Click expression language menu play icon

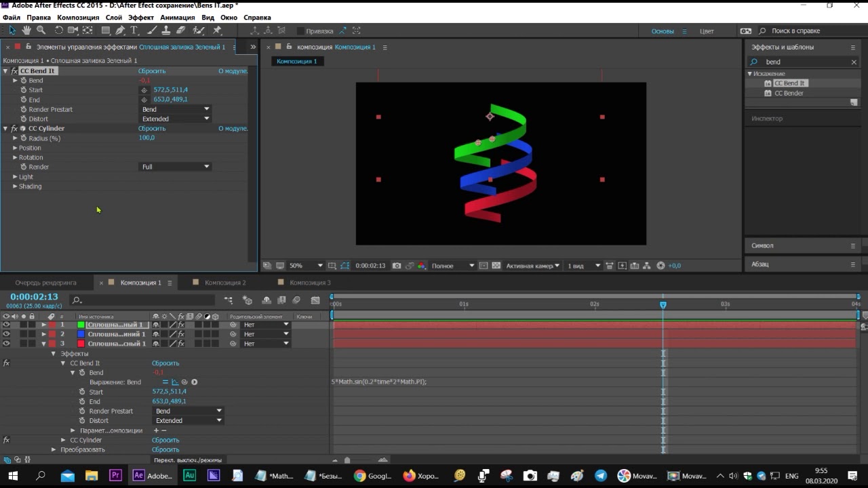195,382
